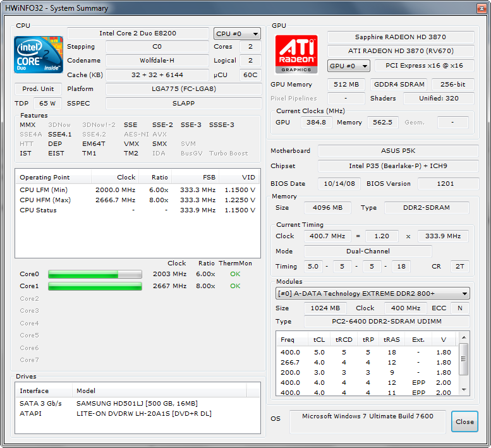Click the Unified: 320 shaders field

(x=439, y=99)
